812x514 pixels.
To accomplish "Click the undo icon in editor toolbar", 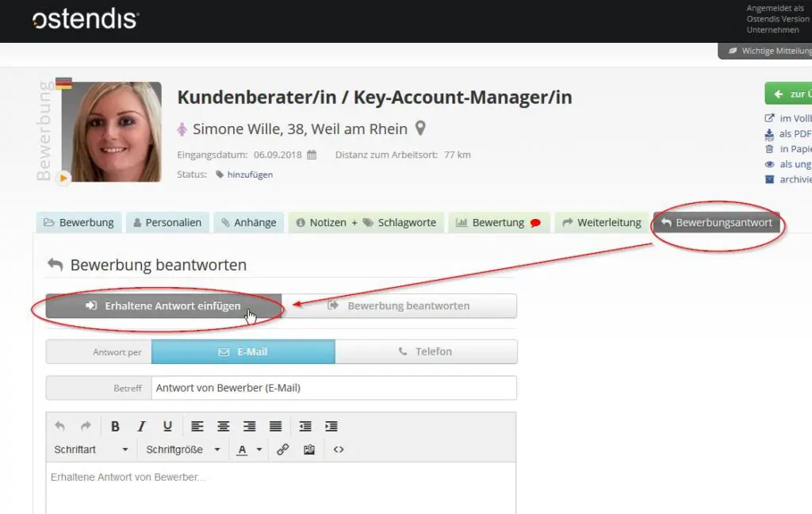I will pyautogui.click(x=59, y=426).
